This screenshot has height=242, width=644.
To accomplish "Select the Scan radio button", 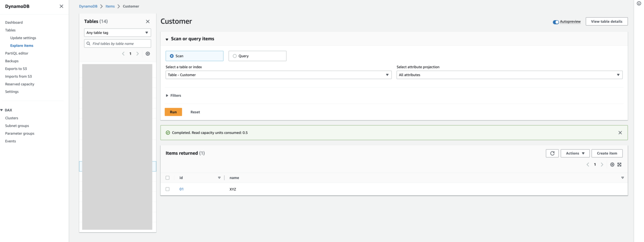I will click(x=172, y=56).
